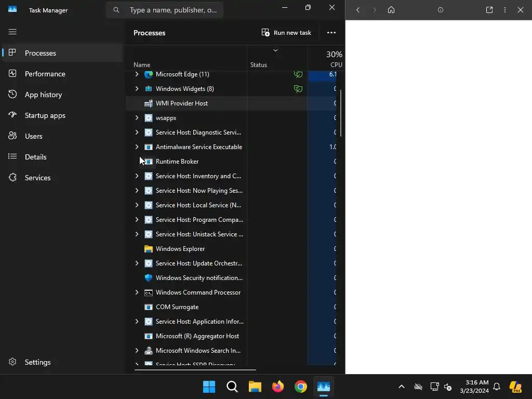The image size is (532, 399).
Task: Sort by the CPU column header
Action: point(336,64)
